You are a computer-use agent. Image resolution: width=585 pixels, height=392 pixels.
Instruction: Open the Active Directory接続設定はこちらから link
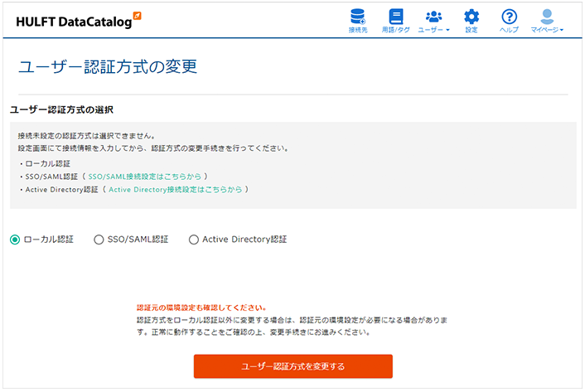tap(176, 189)
